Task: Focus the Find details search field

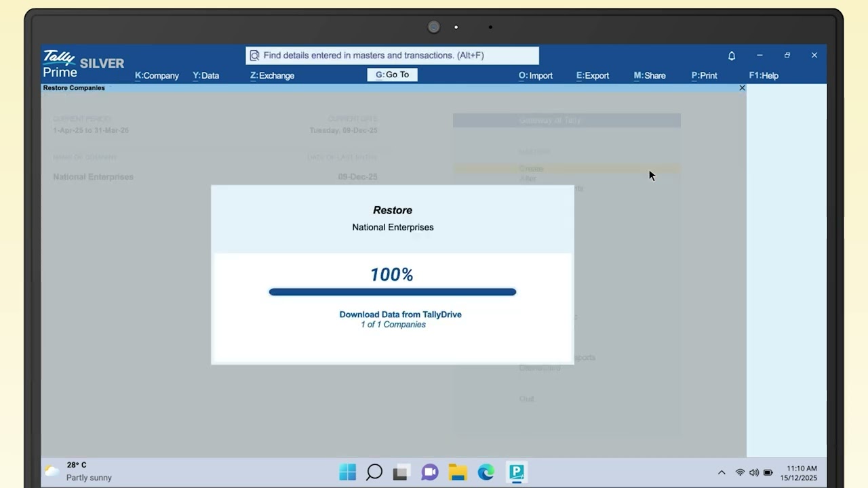Action: tap(393, 56)
